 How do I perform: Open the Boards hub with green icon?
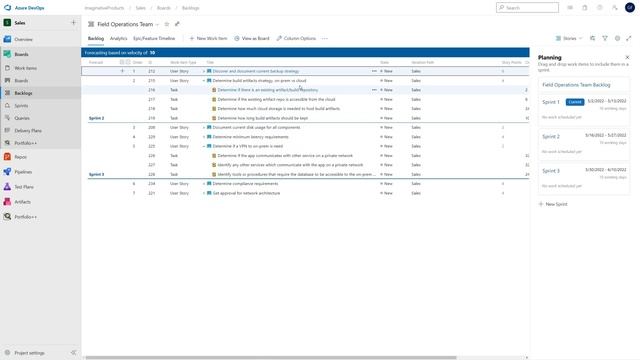(x=21, y=54)
